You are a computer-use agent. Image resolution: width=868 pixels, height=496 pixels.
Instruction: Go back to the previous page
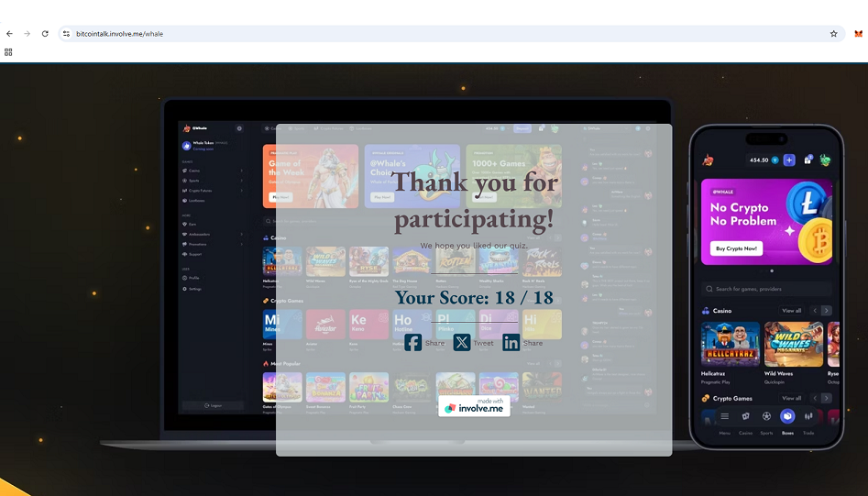coord(9,34)
